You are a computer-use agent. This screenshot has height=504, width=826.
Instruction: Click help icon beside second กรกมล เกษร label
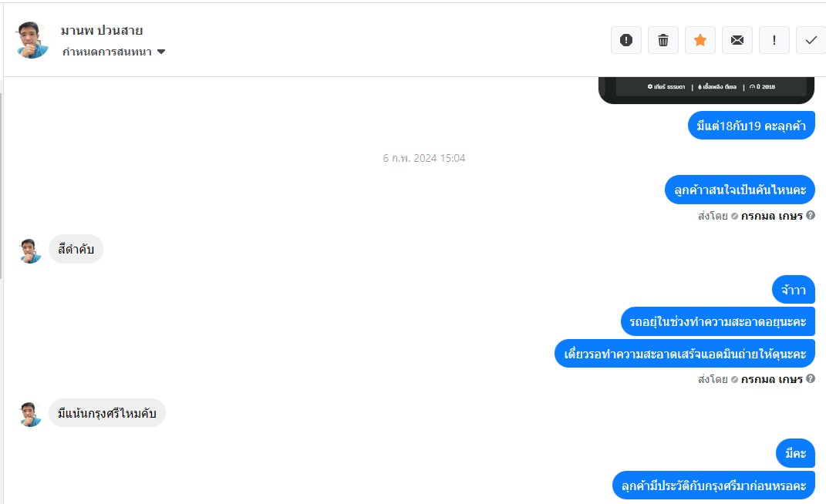click(x=811, y=378)
